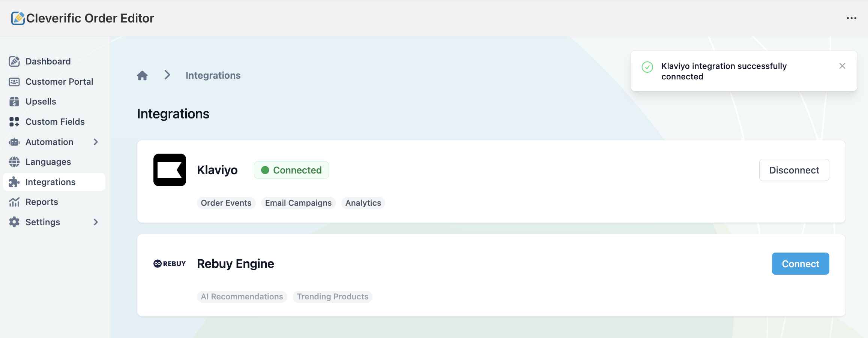Image resolution: width=868 pixels, height=338 pixels.
Task: Click the Trending Products tag
Action: 332,296
